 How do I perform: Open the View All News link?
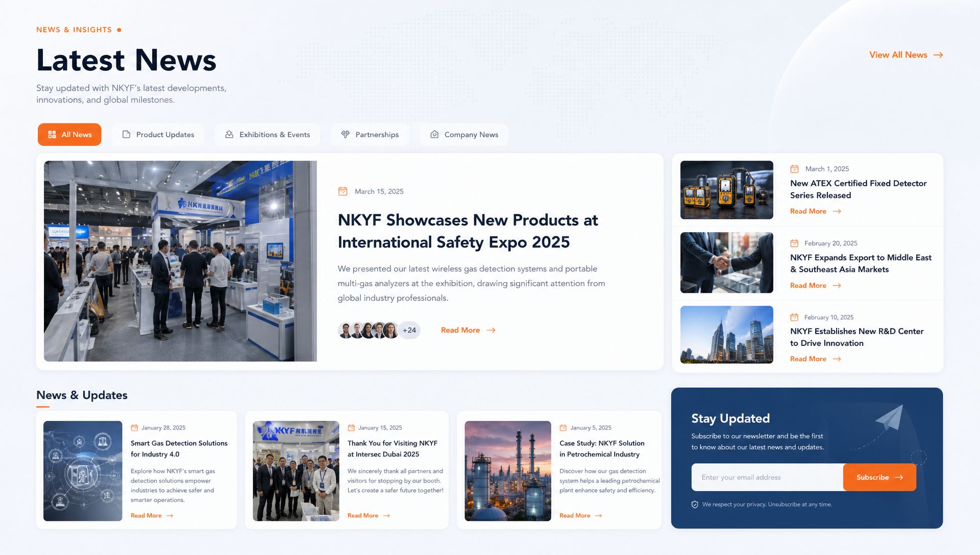905,55
